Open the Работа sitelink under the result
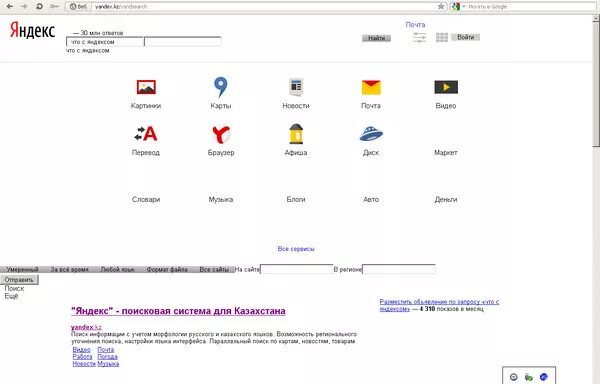 (x=82, y=356)
